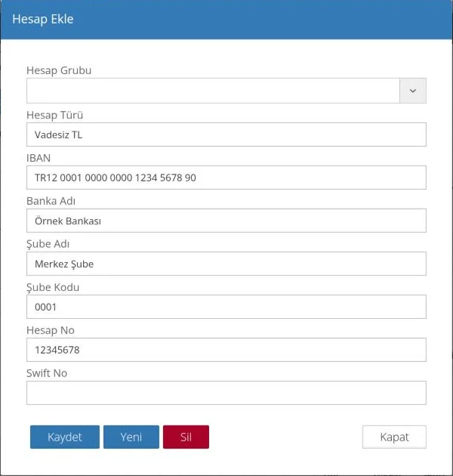Focus the Şube Kodu field showing 0001
Screen dimensions: 453x476
click(x=226, y=307)
